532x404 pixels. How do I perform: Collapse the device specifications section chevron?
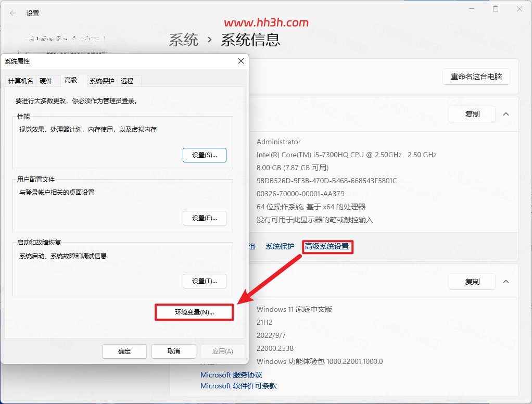point(506,114)
